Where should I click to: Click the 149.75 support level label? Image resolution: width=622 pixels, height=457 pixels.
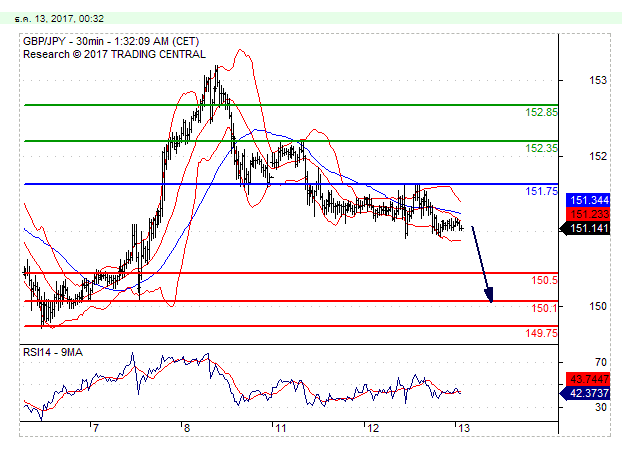pos(541,333)
